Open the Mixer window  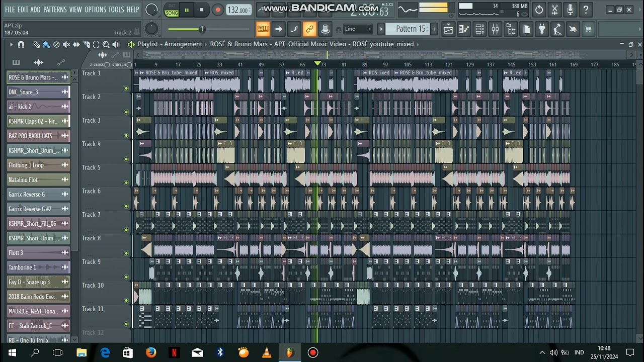(495, 29)
